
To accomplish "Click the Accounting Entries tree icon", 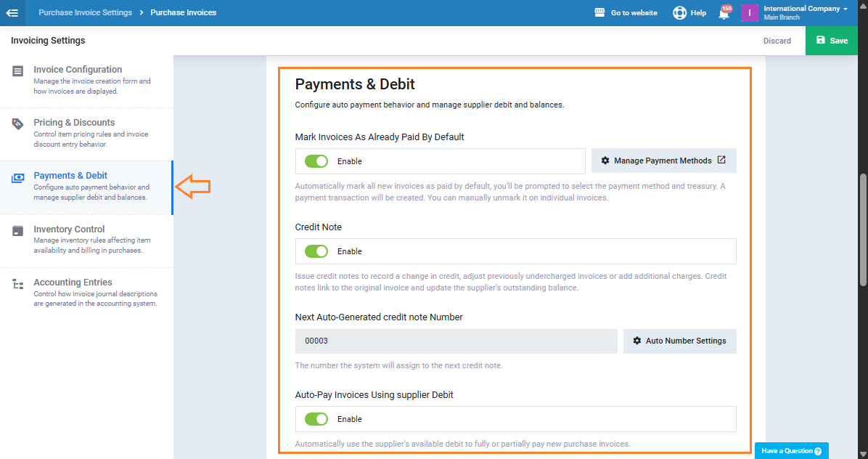I will (17, 285).
